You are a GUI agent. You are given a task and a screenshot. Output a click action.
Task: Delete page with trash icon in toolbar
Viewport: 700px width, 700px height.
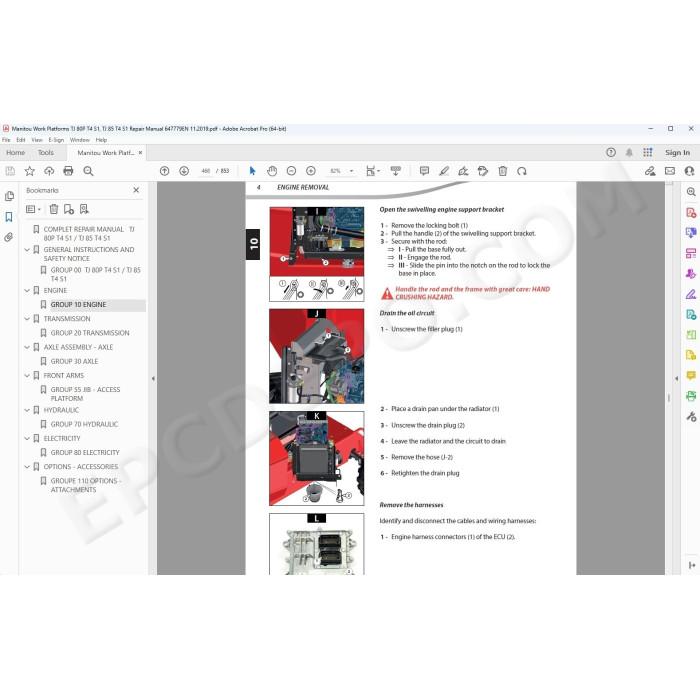tap(503, 171)
